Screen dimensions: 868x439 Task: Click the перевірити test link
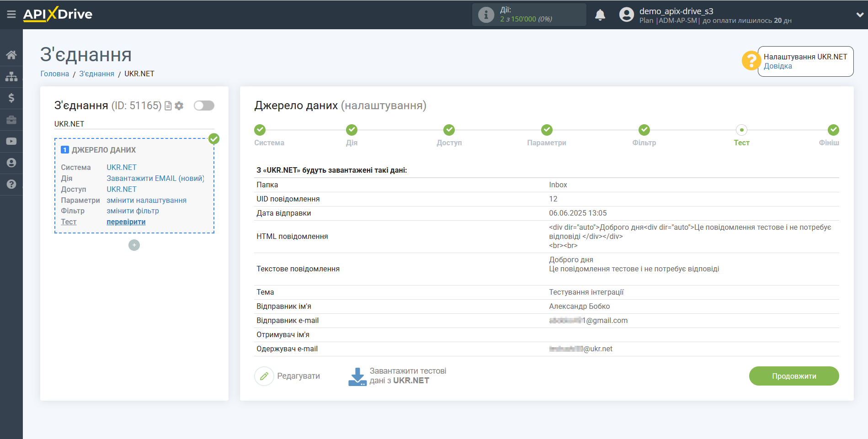[126, 222]
